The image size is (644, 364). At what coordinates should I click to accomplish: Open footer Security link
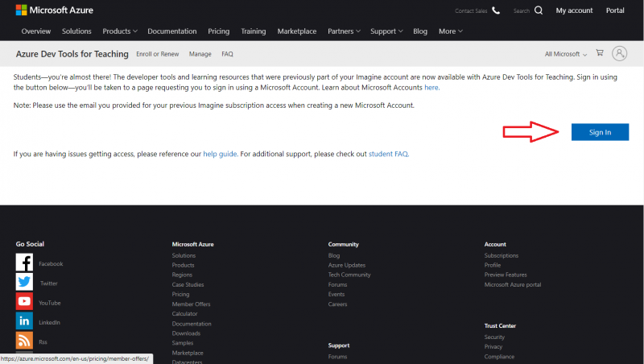(x=494, y=337)
